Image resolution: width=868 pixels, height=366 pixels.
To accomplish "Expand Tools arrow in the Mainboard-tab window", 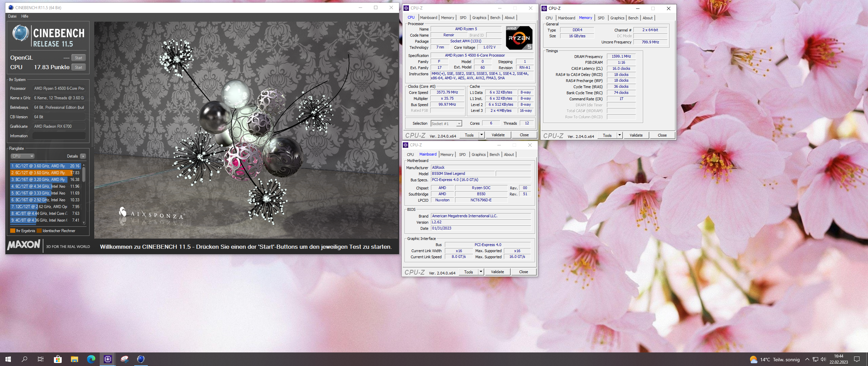I will tap(481, 272).
